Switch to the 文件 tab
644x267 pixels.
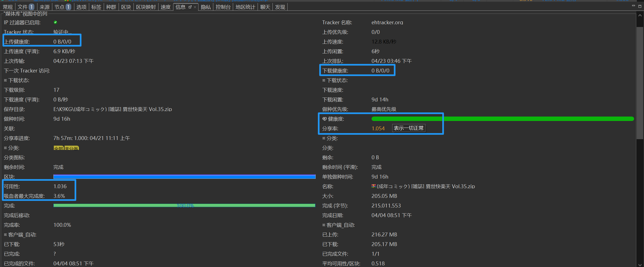coord(25,7)
